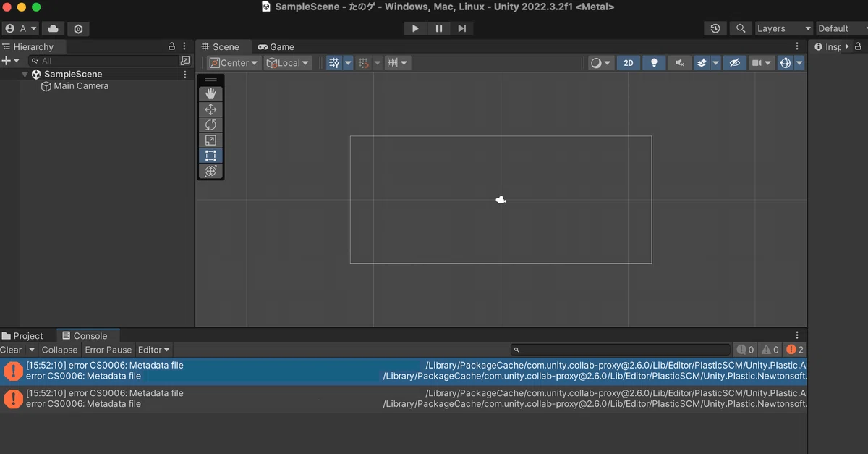Open the Scene view three-dot options menu

click(797, 46)
